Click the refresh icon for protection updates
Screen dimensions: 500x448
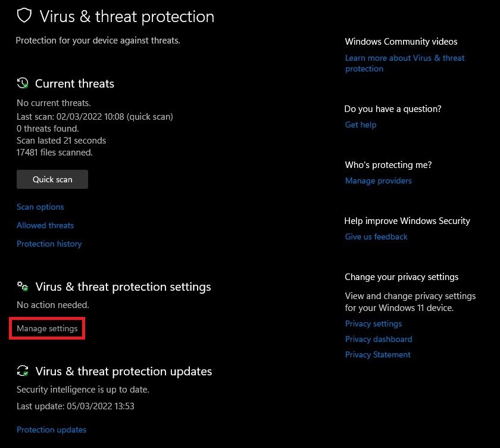(x=23, y=371)
